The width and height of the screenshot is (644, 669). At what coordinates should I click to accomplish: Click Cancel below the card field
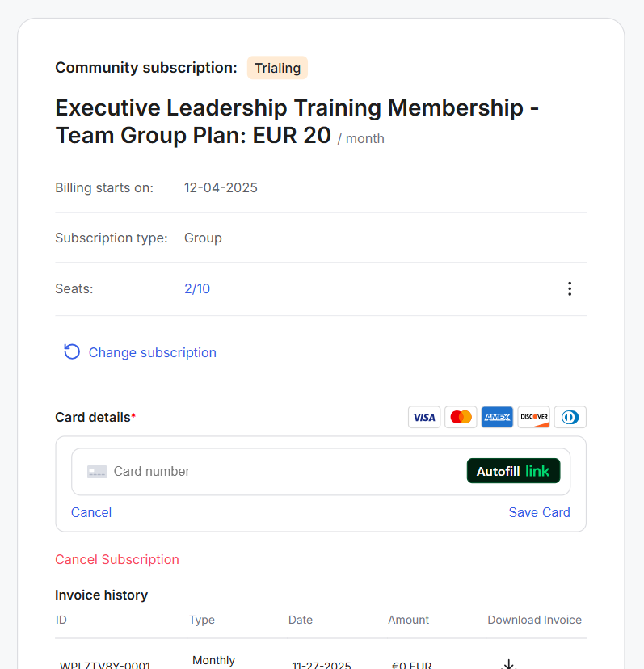91,512
